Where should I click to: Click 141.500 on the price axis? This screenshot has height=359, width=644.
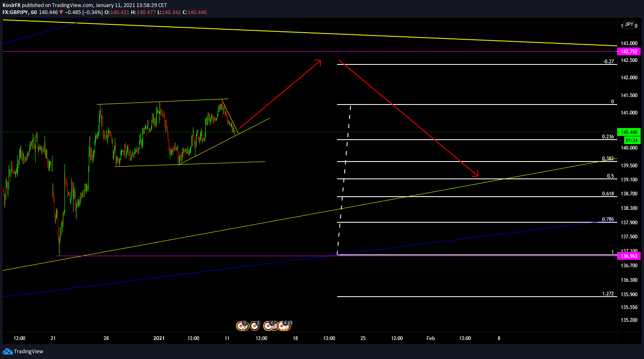point(630,95)
